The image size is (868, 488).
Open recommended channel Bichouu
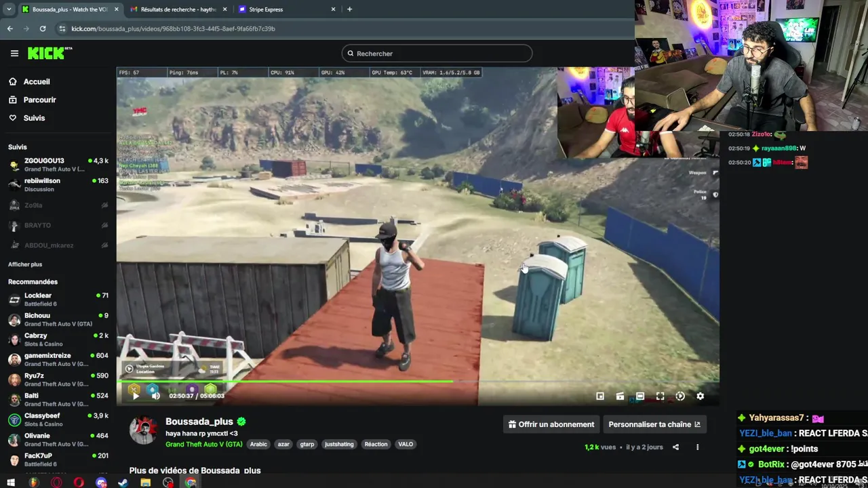58,319
